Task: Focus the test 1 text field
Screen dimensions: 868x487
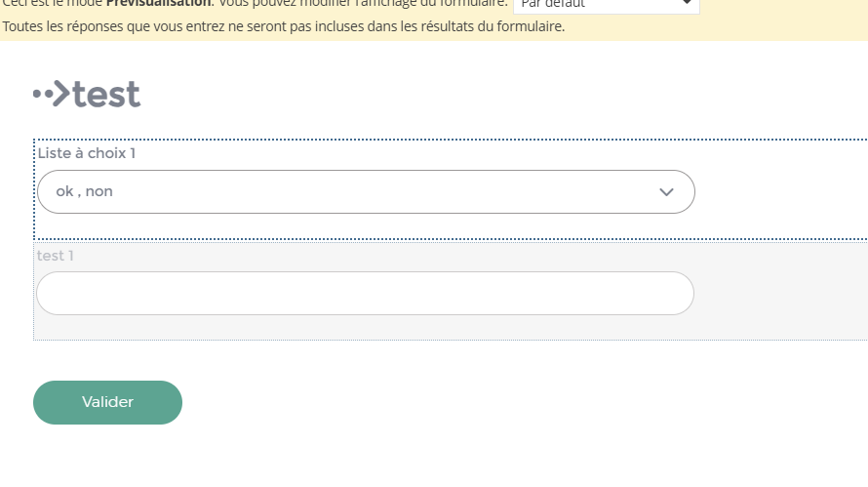Action: 365,293
